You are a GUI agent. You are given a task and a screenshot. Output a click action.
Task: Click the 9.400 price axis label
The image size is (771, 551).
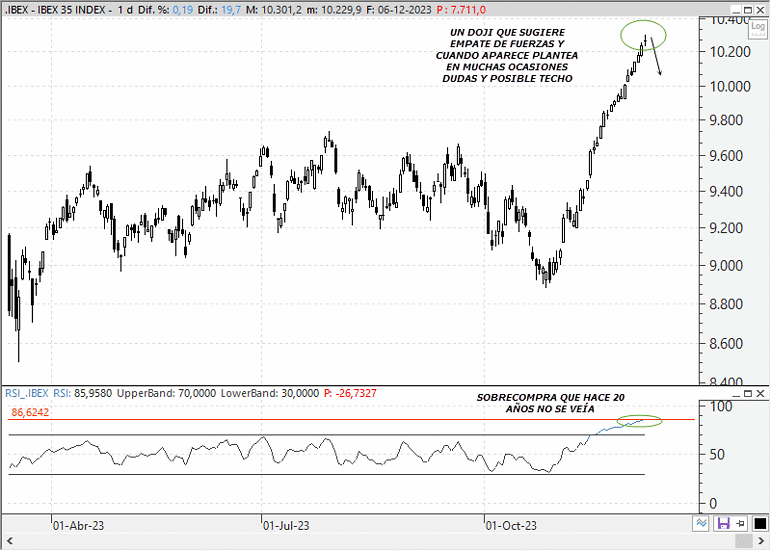(x=726, y=192)
